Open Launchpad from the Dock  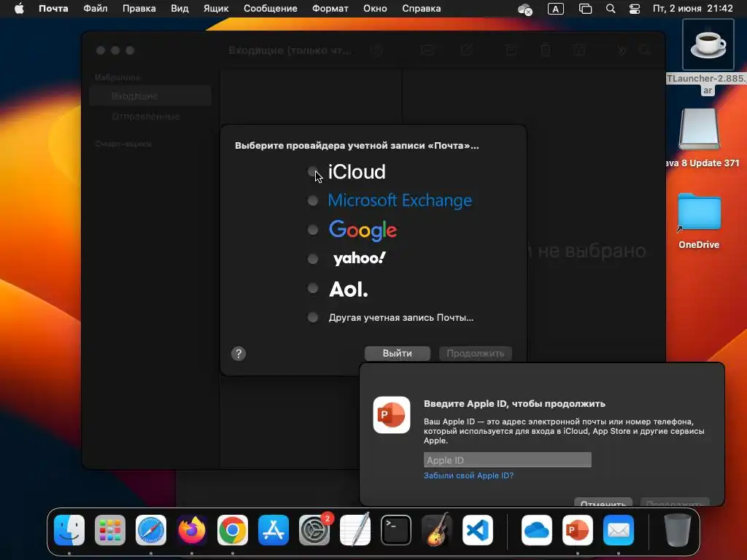point(110,530)
